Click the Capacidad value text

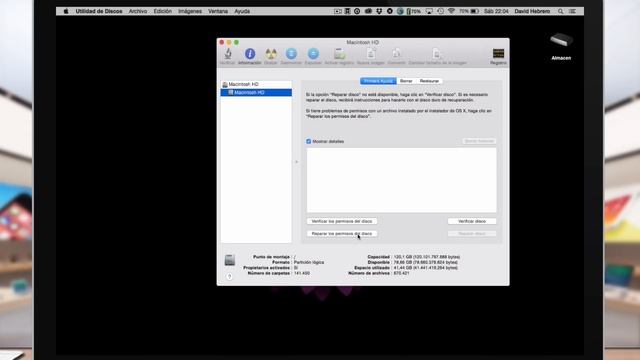427,257
